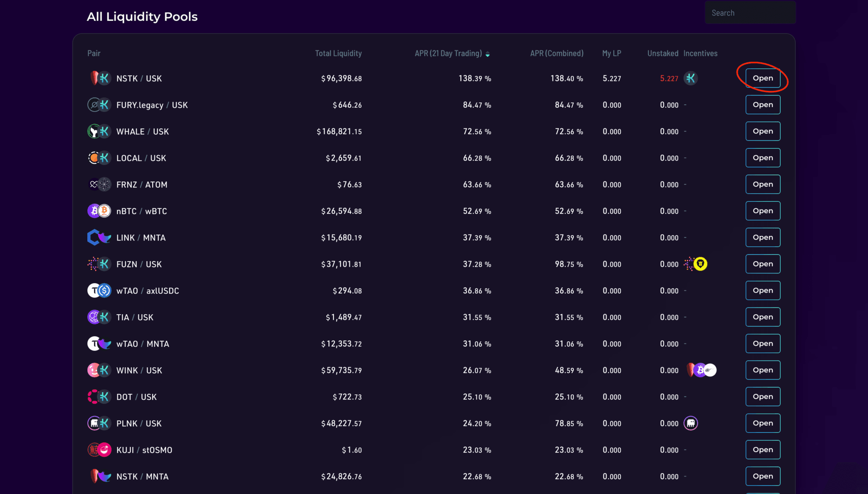The height and width of the screenshot is (494, 868).
Task: Sort by My LP column header
Action: (612, 53)
